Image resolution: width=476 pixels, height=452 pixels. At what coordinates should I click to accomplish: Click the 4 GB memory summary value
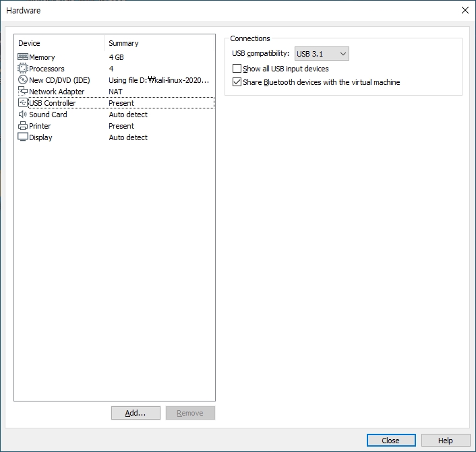coord(116,57)
